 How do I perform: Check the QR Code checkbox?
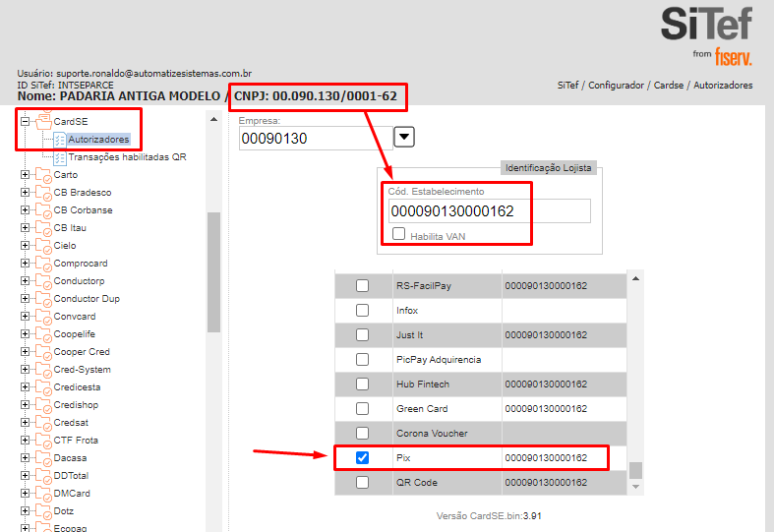click(x=362, y=483)
